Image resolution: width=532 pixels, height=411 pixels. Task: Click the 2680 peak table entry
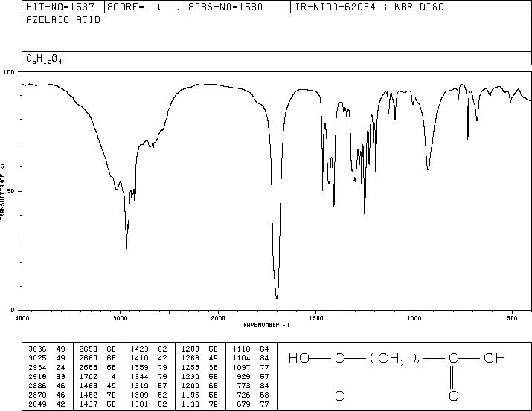coord(97,358)
